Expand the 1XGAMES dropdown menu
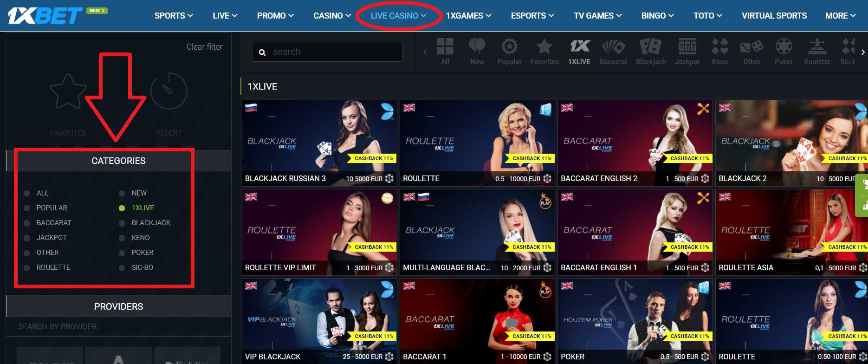Image resolution: width=868 pixels, height=364 pixels. click(468, 16)
